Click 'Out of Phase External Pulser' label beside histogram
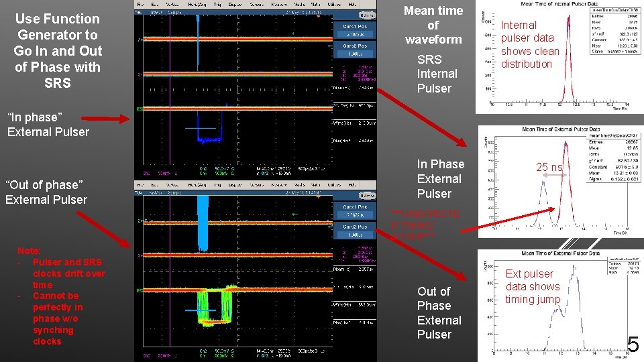The width and height of the screenshot is (644, 362). coord(439,313)
